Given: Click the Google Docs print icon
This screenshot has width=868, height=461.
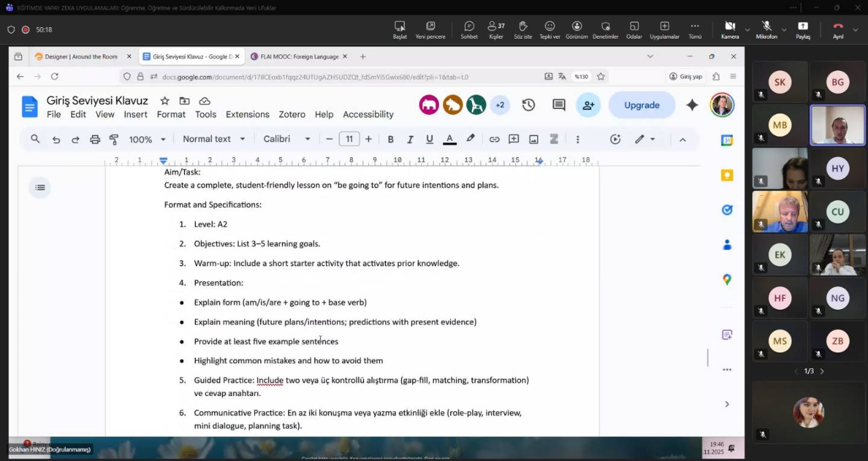Looking at the screenshot, I should tap(95, 139).
